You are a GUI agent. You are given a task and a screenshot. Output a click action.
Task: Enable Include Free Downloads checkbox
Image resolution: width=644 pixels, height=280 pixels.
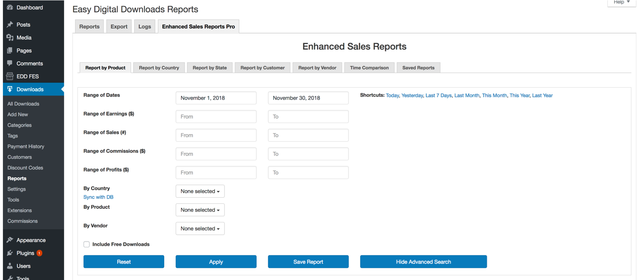pyautogui.click(x=87, y=244)
